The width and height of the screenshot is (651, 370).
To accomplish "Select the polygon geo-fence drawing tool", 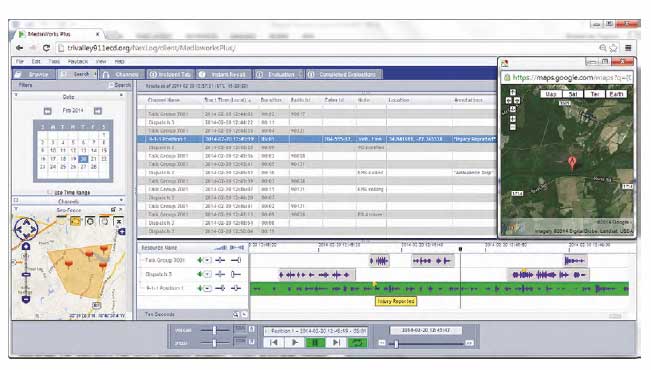I will (x=75, y=221).
